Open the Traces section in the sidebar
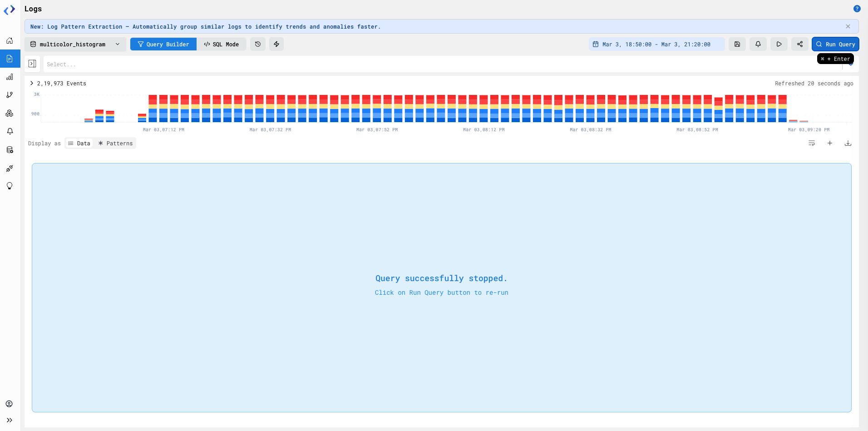This screenshot has height=431, width=868. pos(10,95)
